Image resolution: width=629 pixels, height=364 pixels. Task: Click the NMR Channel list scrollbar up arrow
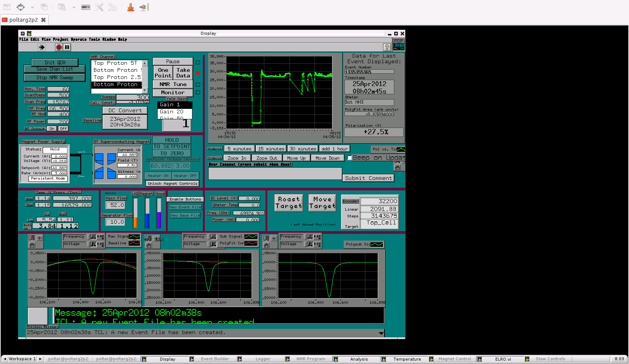click(145, 63)
